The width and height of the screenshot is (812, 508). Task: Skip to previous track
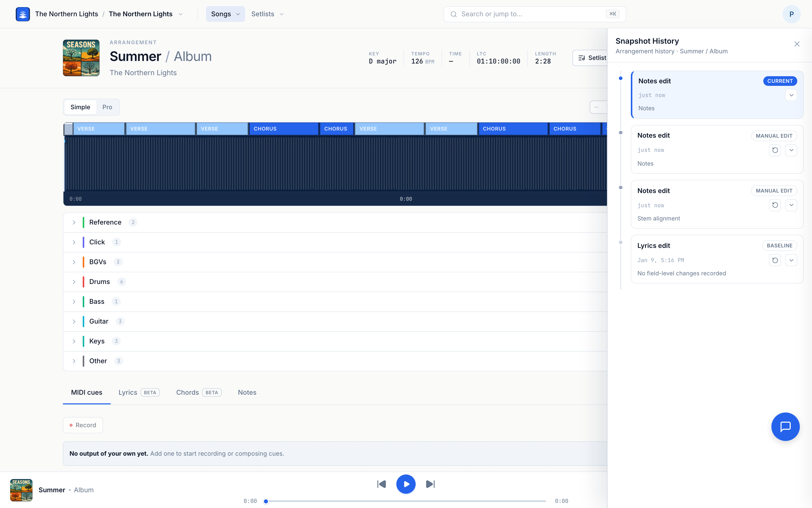pos(381,484)
